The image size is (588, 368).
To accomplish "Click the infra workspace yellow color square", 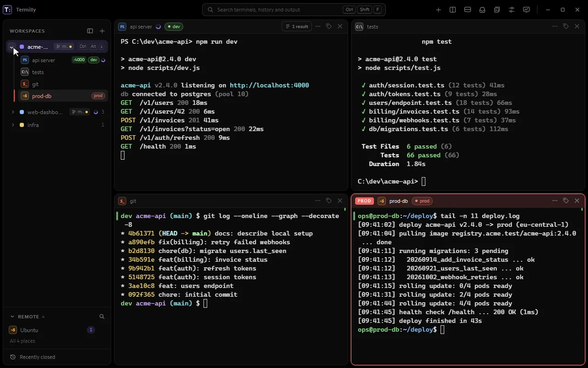I will click(x=22, y=125).
